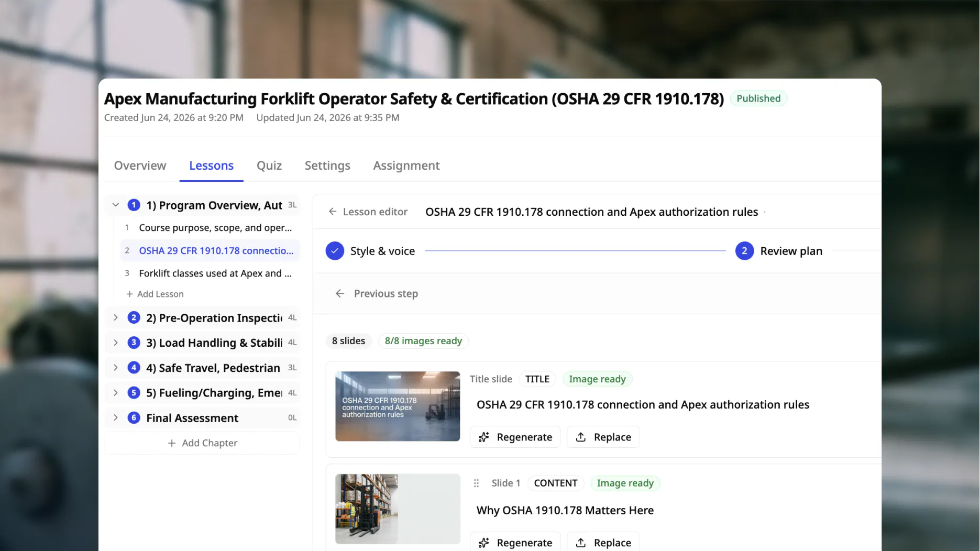980x551 pixels.
Task: Click the upload Replace icon on title slide
Action: 581,437
